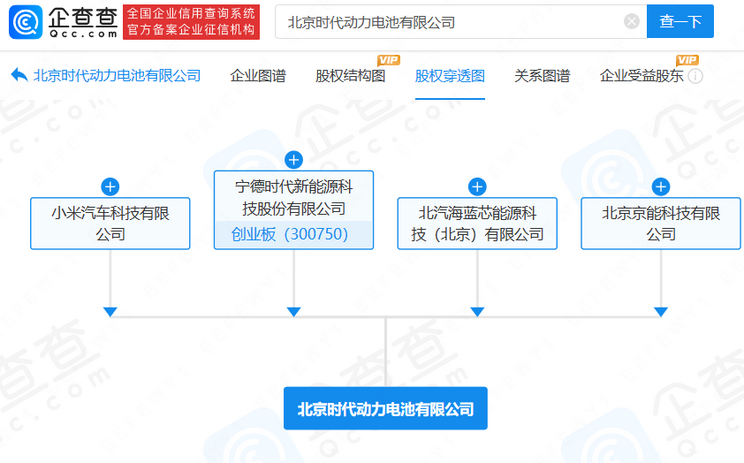Clear the search box with the X icon

(631, 21)
